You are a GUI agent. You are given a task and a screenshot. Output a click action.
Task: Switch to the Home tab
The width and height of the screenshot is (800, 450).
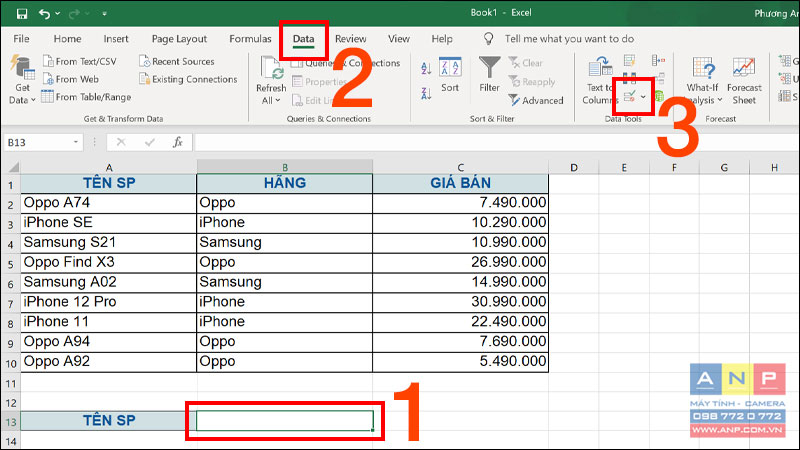[x=67, y=39]
